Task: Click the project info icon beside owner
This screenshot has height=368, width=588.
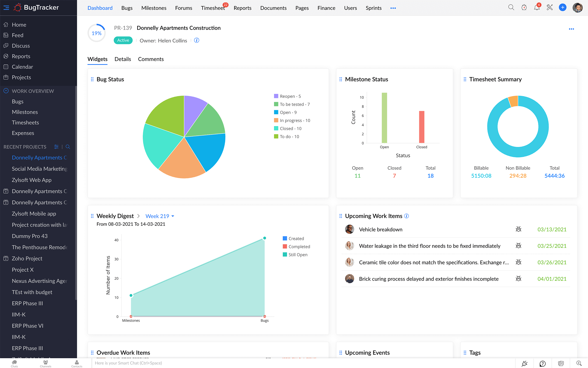Action: 197,40
